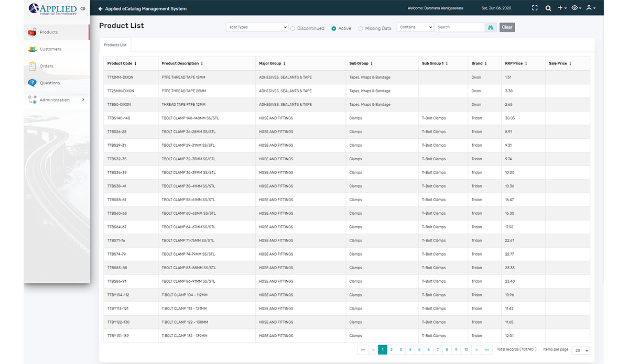Click the fullscreen icon in header

535,8
